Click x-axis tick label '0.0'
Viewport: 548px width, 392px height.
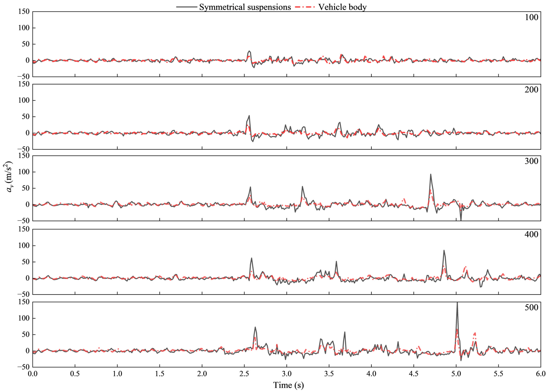coord(33,374)
